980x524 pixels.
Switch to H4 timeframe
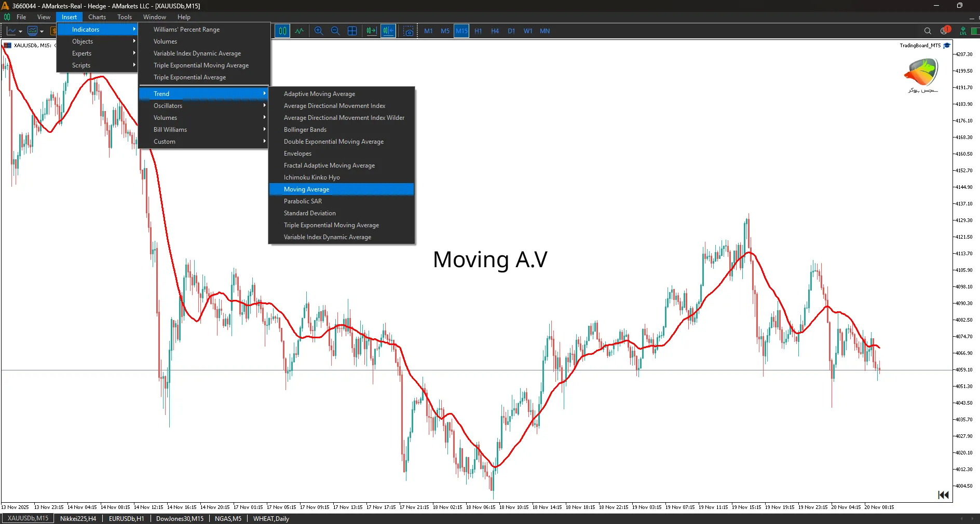495,31
